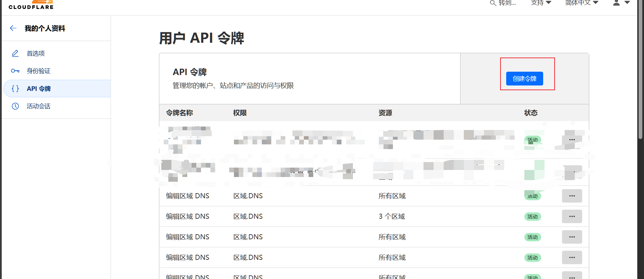Click the Cloudflare logo
644x279 pixels.
[x=31, y=5]
